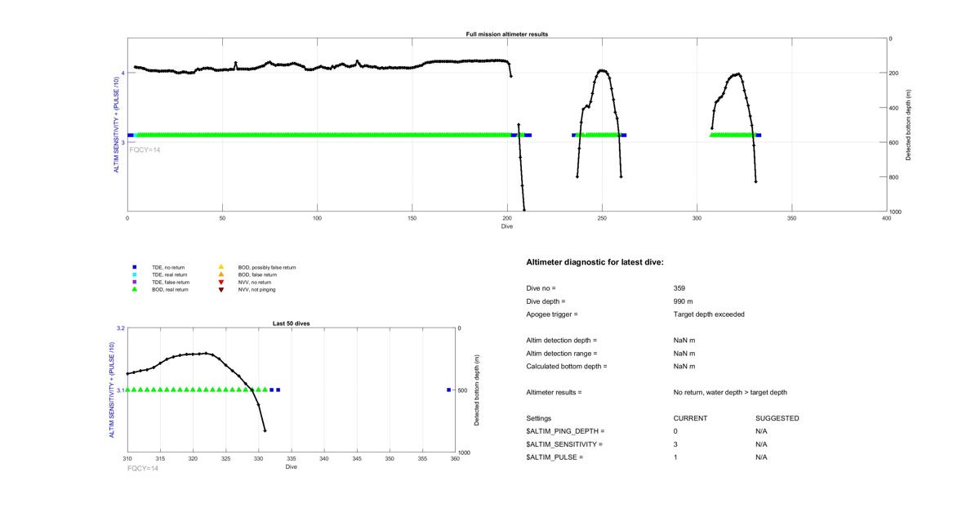This screenshot has width=980, height=508.
Task: Click the x-axis tick 250 on the full mission plot
Action: 602,218
